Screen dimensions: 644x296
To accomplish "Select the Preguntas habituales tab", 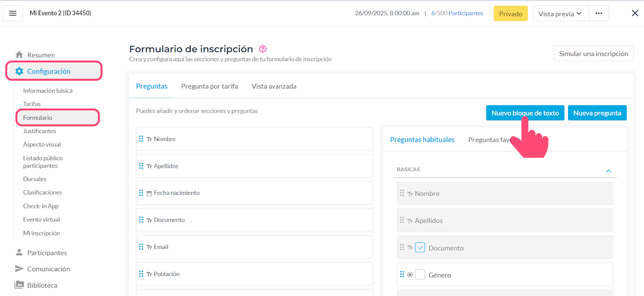I will point(422,139).
